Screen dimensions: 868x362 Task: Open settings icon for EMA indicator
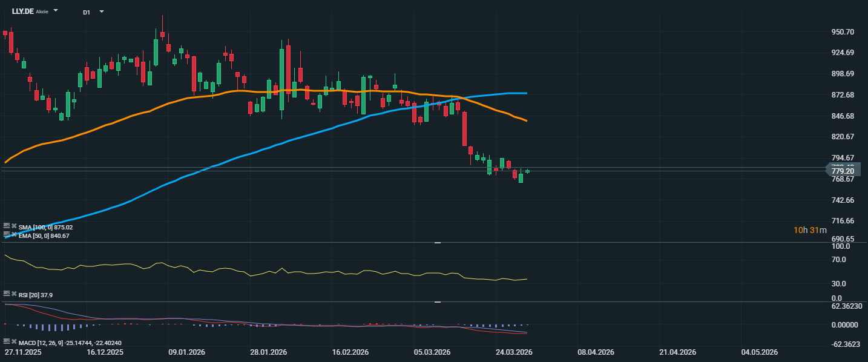coord(6,234)
